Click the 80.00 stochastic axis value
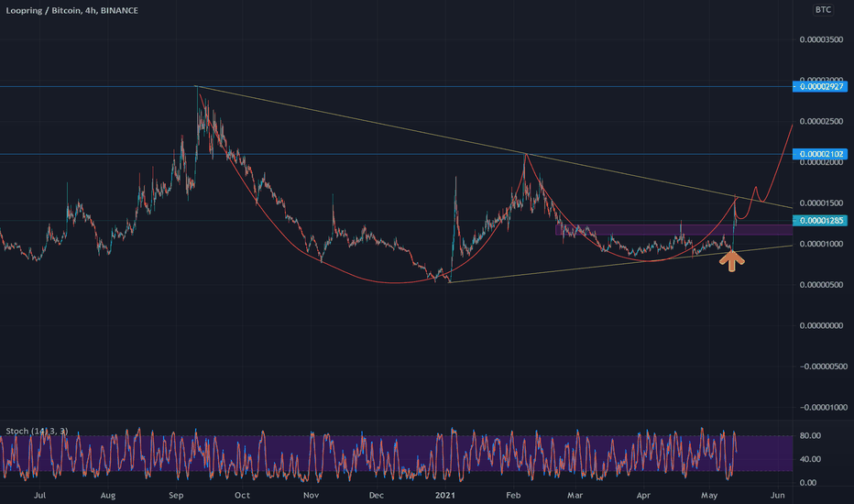 coord(810,435)
